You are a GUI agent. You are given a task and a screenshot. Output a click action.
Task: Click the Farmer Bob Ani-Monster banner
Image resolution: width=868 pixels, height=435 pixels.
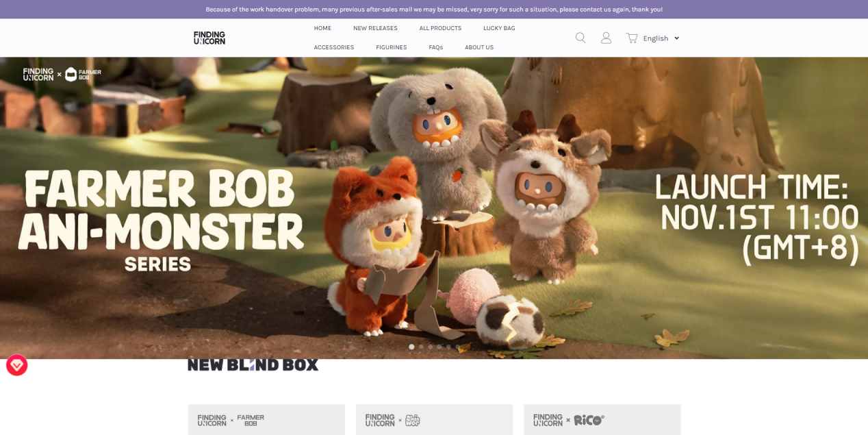point(434,208)
